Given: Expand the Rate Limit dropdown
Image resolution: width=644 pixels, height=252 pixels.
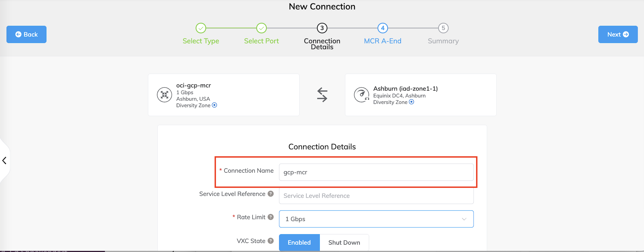Looking at the screenshot, I should click(376, 219).
